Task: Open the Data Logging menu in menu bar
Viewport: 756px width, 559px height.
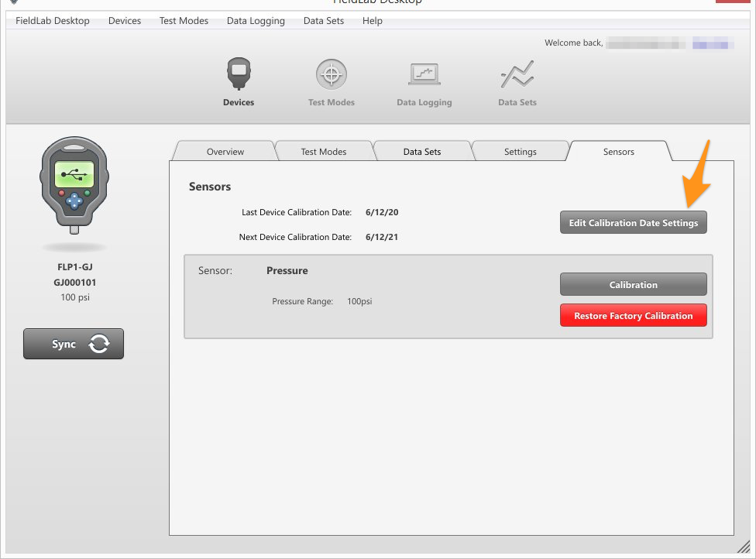Action: (256, 21)
